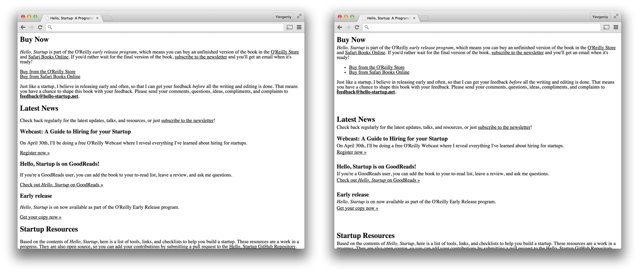The width and height of the screenshot is (644, 273).
Task: Select the Hello, Startup tab in right window
Action: [x=388, y=18]
